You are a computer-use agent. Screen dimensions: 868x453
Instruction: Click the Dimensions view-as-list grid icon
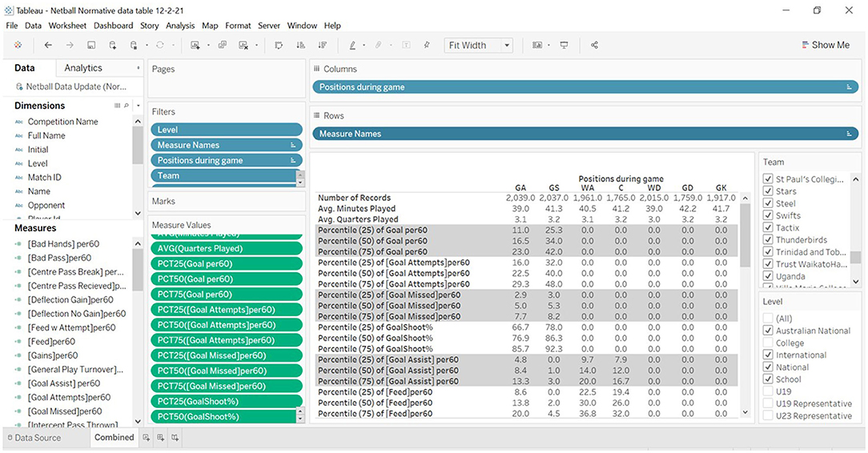[x=118, y=106]
